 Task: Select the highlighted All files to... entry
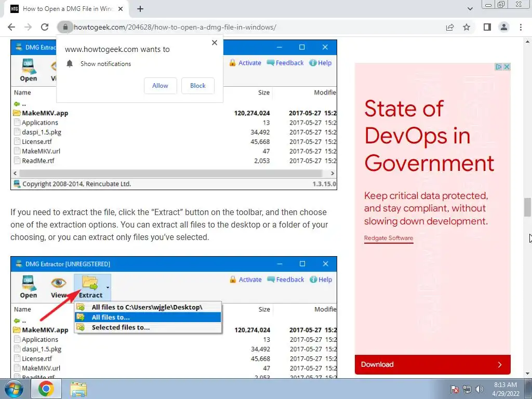(x=148, y=317)
